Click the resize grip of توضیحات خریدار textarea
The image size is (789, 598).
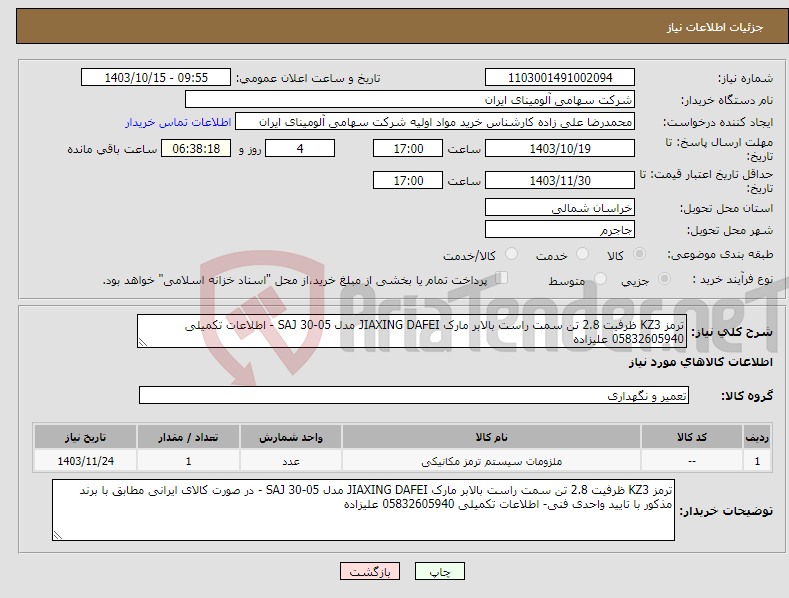[58, 535]
